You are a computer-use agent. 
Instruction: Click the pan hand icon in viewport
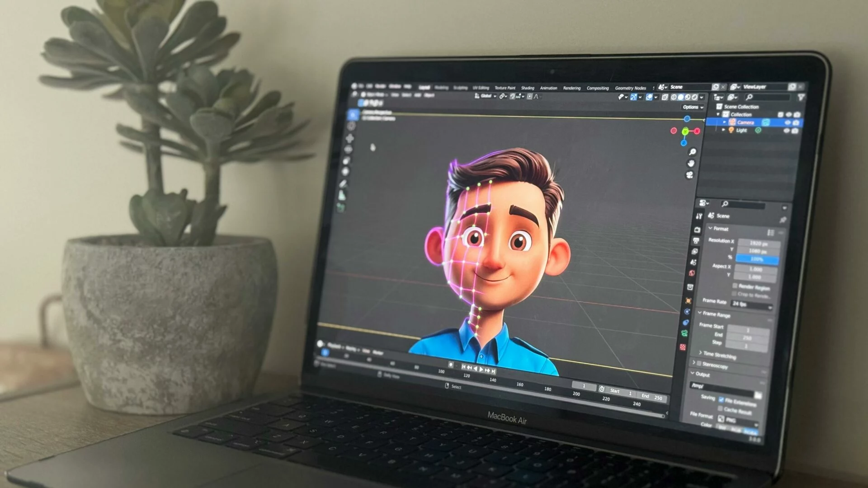click(692, 163)
